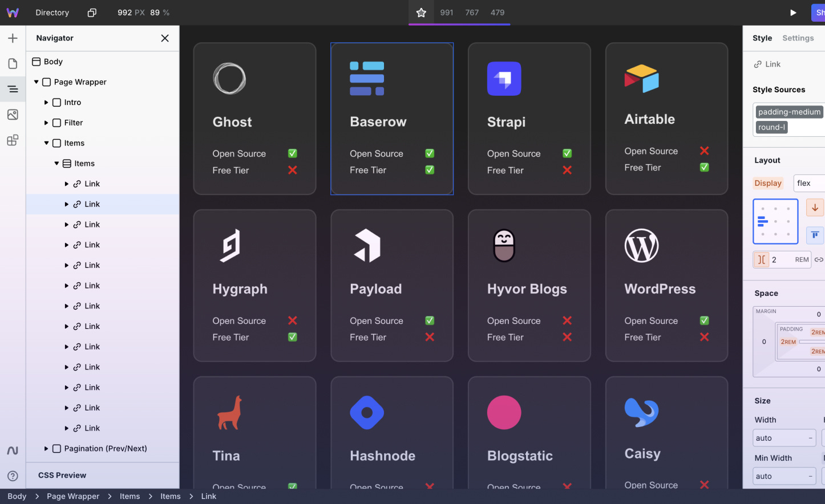Viewport: 825px width, 504px height.
Task: Click Link in the breadcrumb bar
Action: 209,496
